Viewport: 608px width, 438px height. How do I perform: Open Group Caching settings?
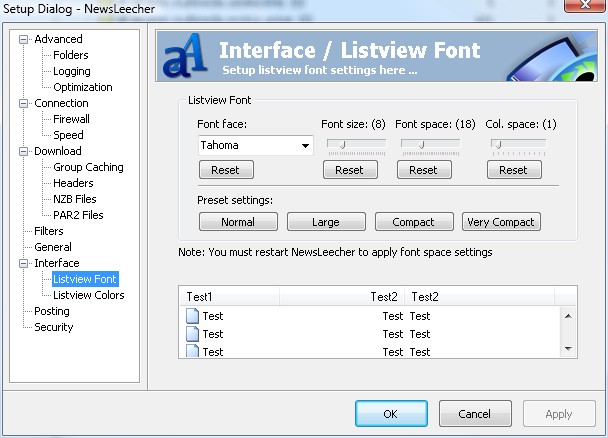[x=88, y=167]
